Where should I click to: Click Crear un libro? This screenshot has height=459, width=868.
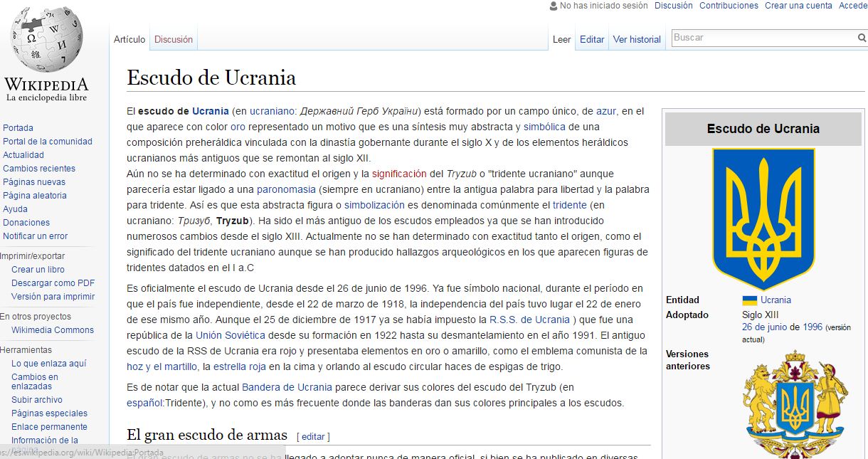point(38,270)
